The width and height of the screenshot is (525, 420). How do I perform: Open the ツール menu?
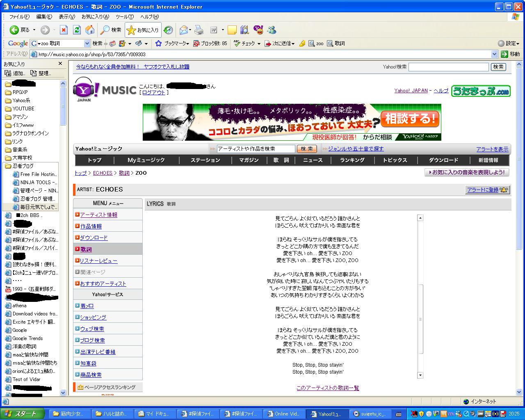pyautogui.click(x=125, y=17)
